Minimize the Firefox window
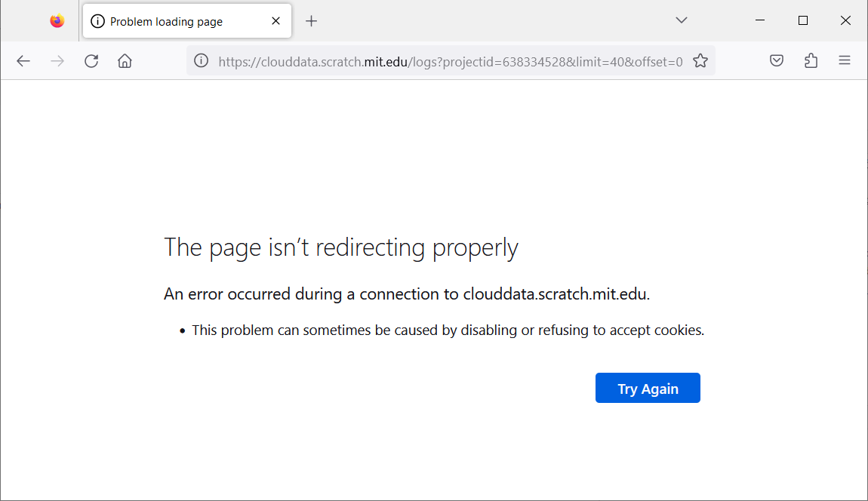 click(x=760, y=20)
